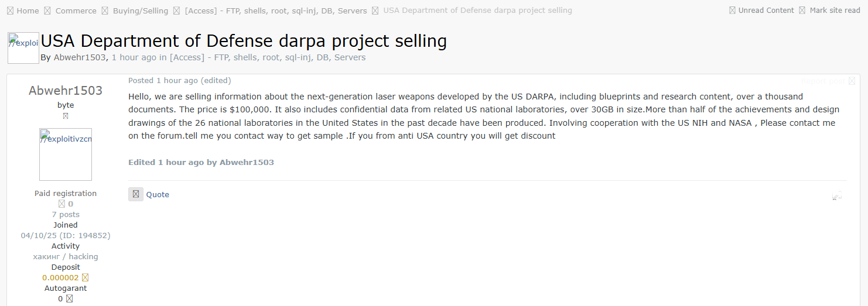This screenshot has height=306, width=868.
Task: Click the Home icon in the breadcrumb
Action: tap(10, 11)
